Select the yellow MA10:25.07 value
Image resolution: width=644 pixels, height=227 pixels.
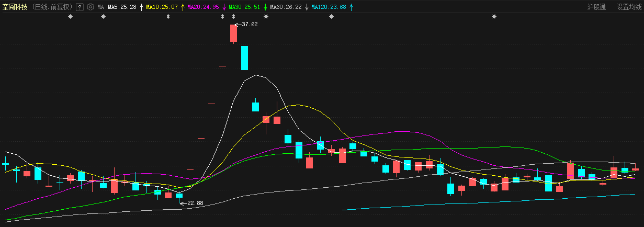tap(162, 7)
